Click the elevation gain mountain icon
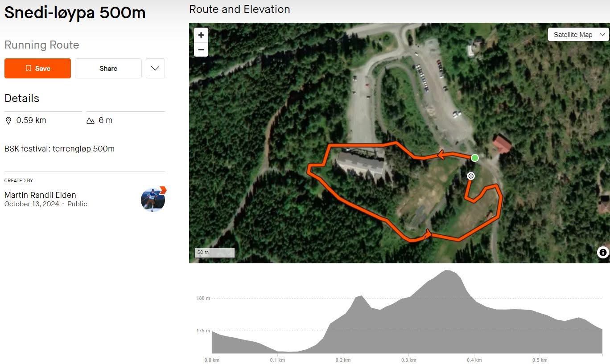 [x=91, y=121]
